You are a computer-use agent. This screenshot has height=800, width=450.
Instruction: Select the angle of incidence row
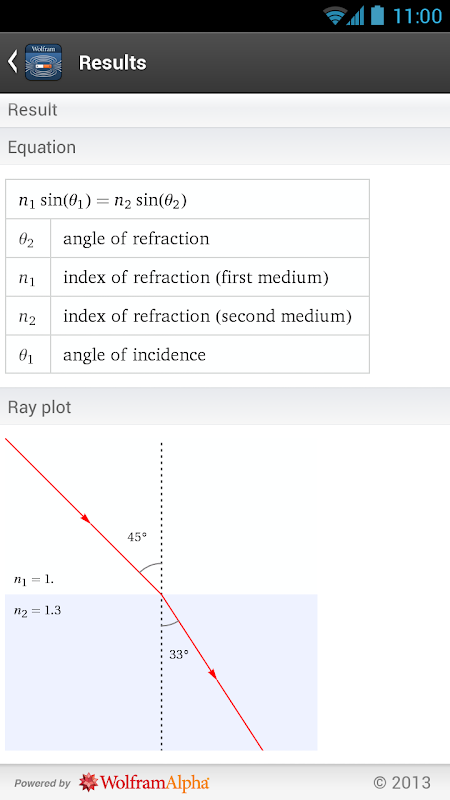(x=187, y=355)
